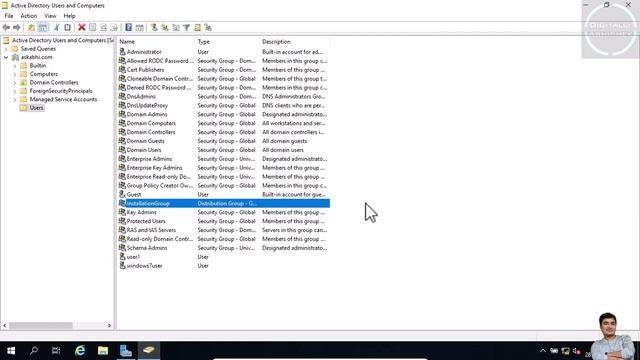
Task: Select the Administrator user row
Action: 224,52
